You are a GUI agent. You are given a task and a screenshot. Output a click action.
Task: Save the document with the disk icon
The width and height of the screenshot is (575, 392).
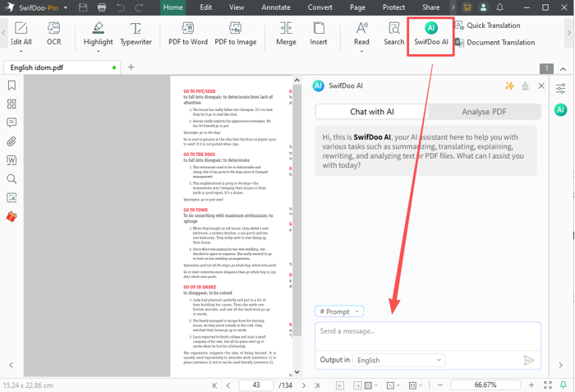point(83,7)
